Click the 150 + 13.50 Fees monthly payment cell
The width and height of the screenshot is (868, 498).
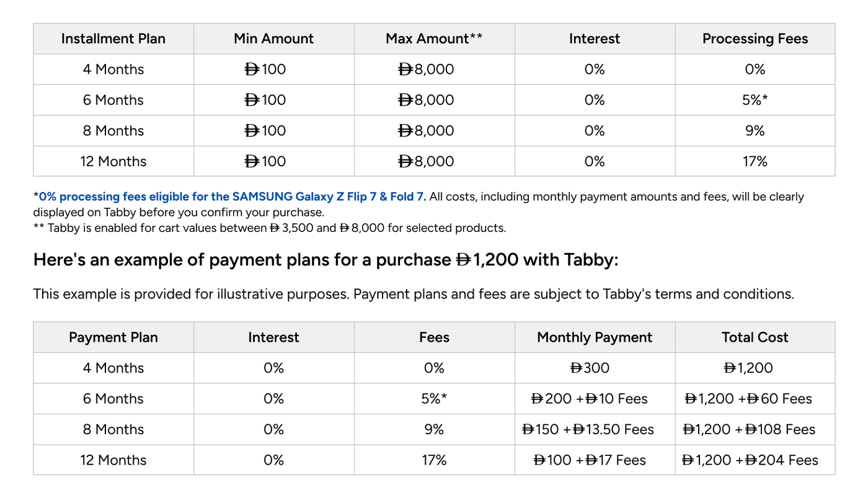pos(588,429)
